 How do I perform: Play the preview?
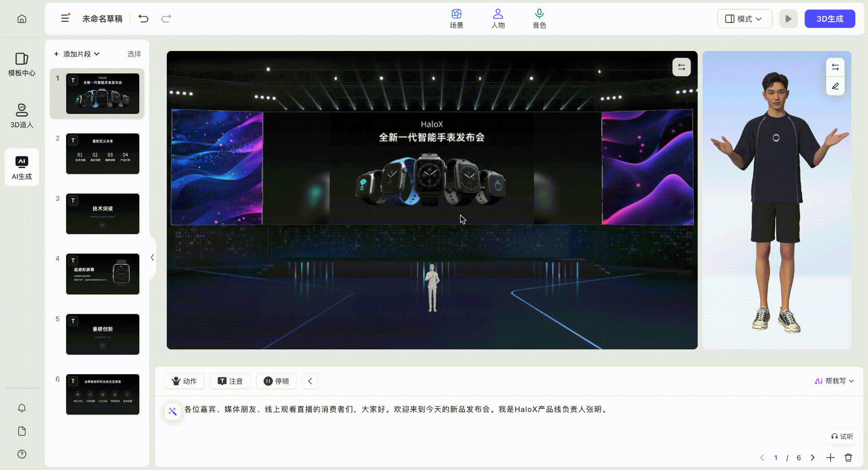789,19
